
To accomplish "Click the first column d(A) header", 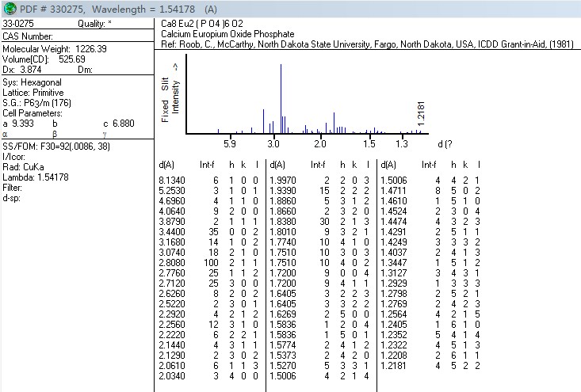I will (166, 165).
